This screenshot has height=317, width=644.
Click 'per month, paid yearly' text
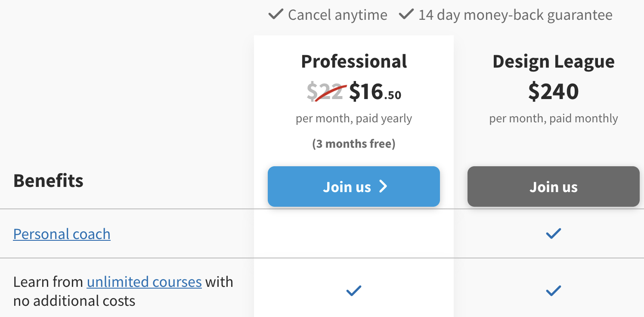point(354,118)
